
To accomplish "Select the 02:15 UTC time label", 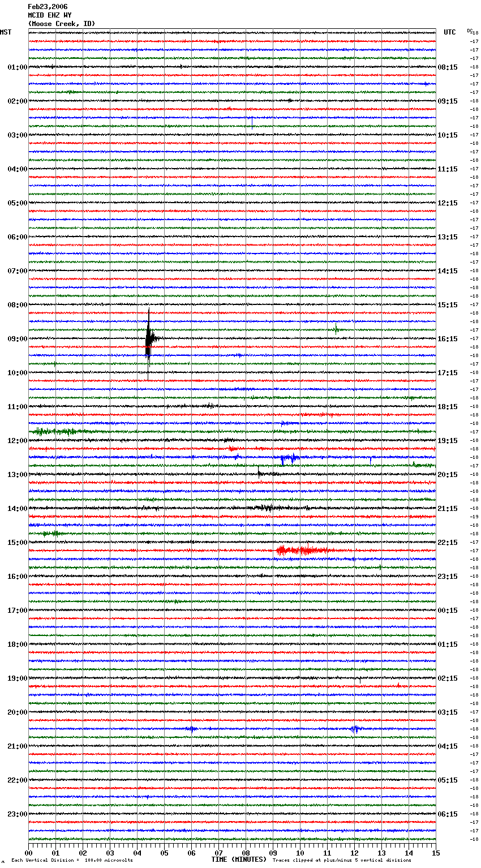I will [x=448, y=678].
